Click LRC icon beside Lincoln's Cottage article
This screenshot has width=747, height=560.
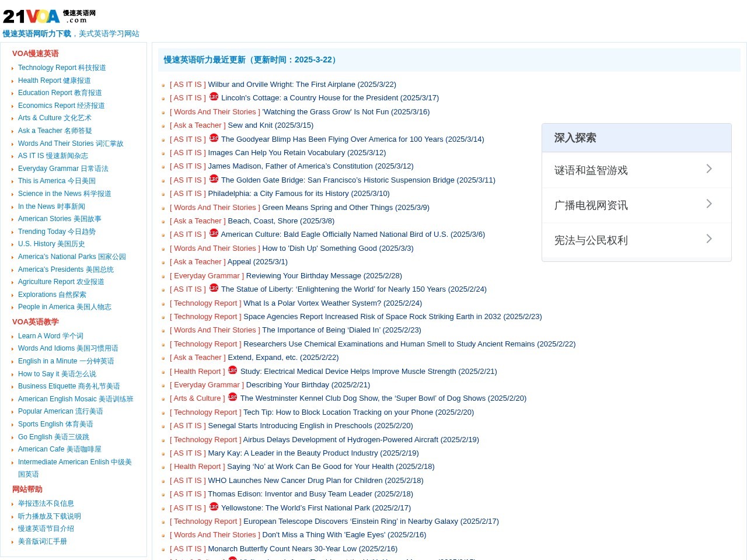(x=214, y=97)
